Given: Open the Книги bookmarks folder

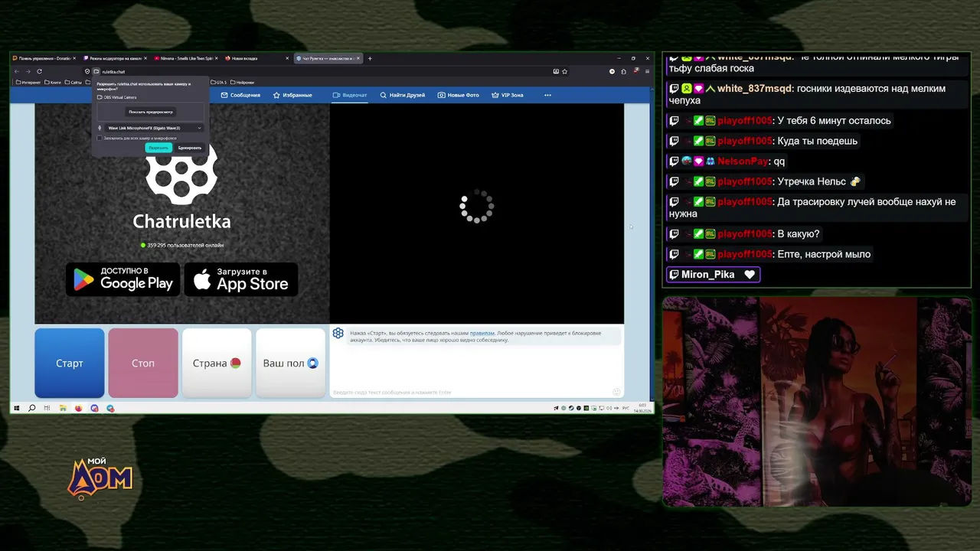Looking at the screenshot, I should tap(53, 82).
